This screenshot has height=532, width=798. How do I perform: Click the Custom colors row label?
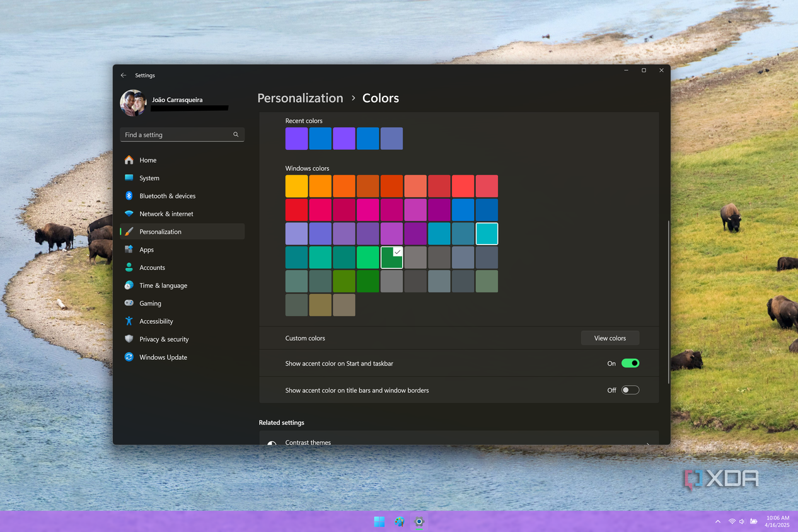tap(305, 338)
